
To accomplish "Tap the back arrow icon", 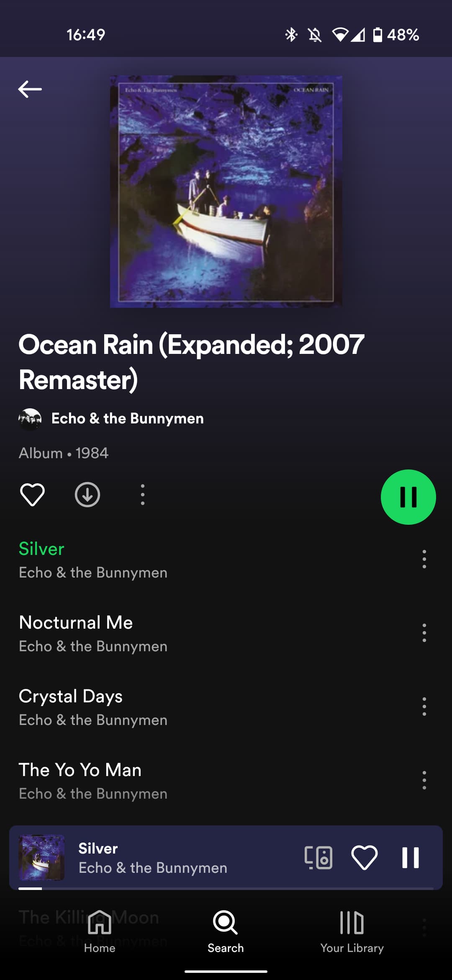I will (30, 89).
